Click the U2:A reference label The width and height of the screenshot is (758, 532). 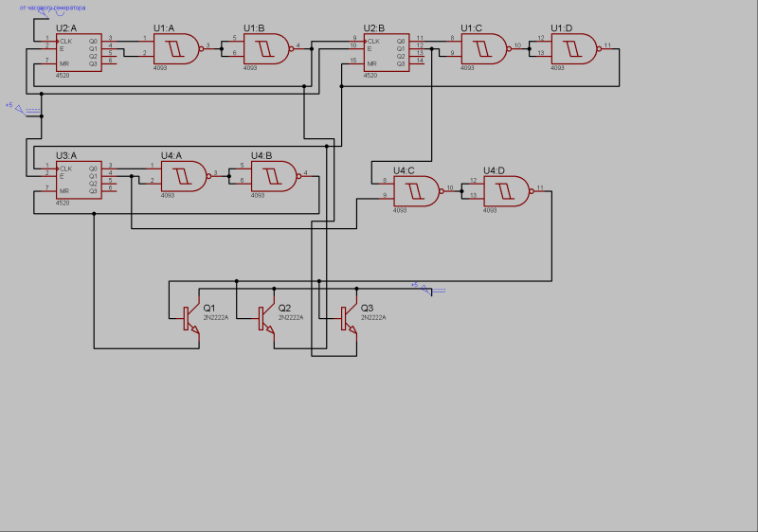click(x=66, y=28)
